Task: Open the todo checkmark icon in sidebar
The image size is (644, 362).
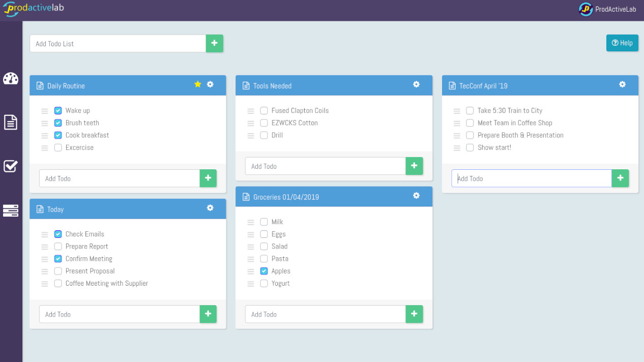Action: click(x=11, y=166)
